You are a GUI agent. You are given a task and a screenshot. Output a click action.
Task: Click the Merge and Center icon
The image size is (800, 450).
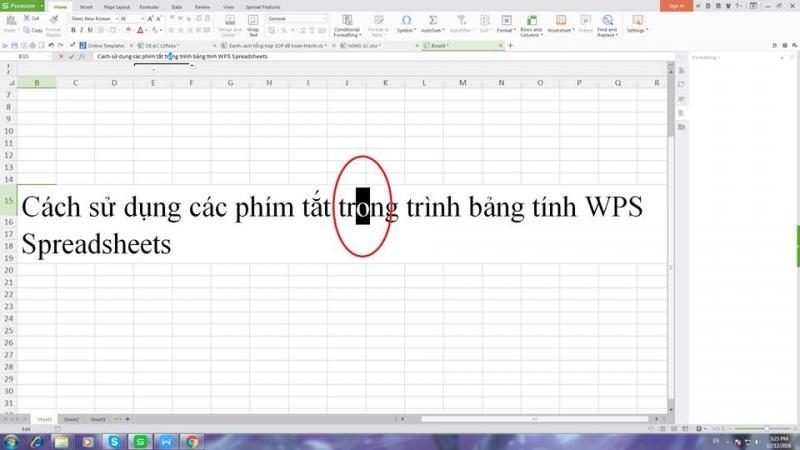pyautogui.click(x=230, y=20)
